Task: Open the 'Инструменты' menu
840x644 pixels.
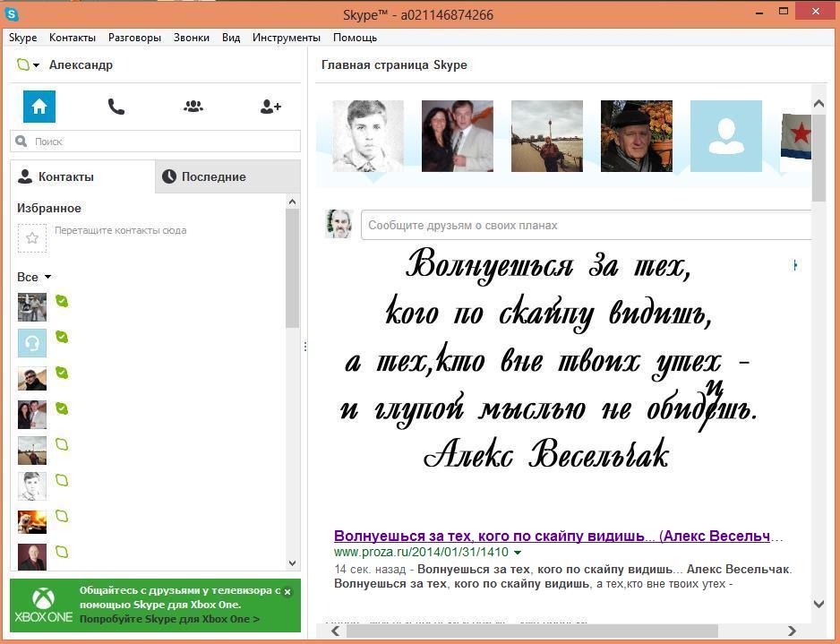Action: tap(286, 38)
